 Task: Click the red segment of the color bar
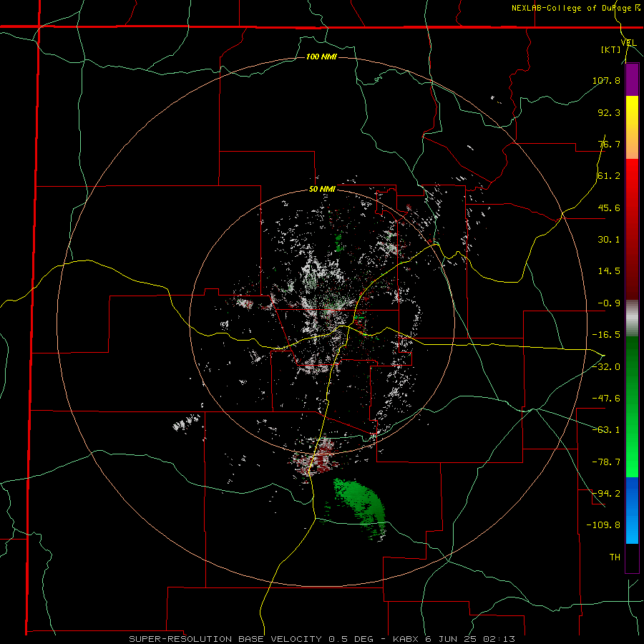click(x=632, y=229)
